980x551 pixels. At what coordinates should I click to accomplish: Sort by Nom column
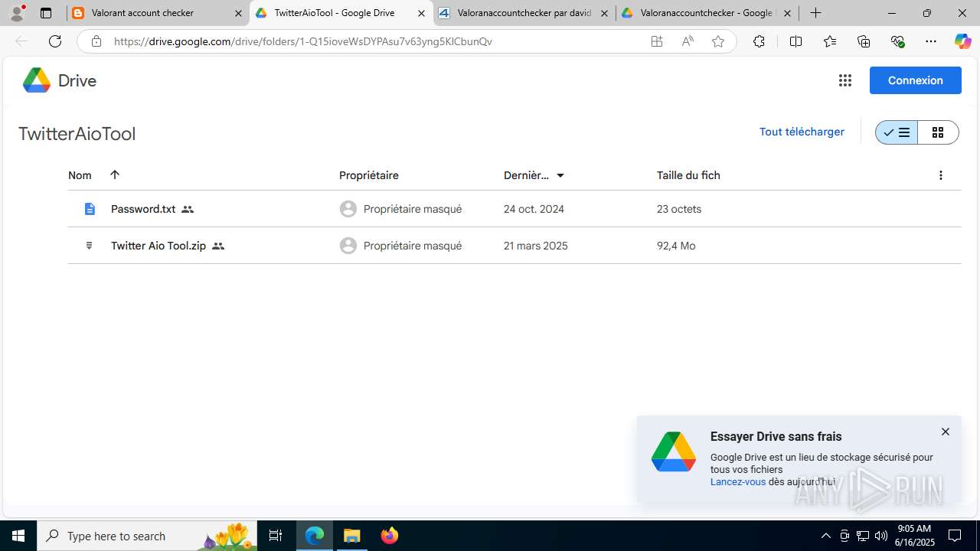click(x=80, y=175)
